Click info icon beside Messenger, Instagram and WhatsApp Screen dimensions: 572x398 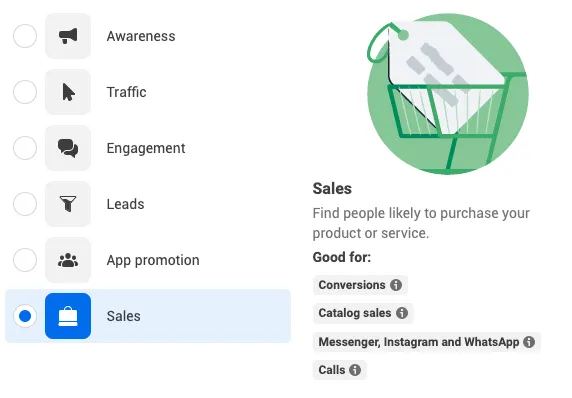(x=529, y=342)
